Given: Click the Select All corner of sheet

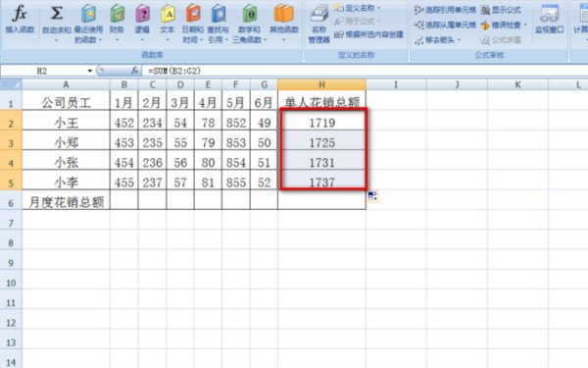Looking at the screenshot, I should click(11, 84).
